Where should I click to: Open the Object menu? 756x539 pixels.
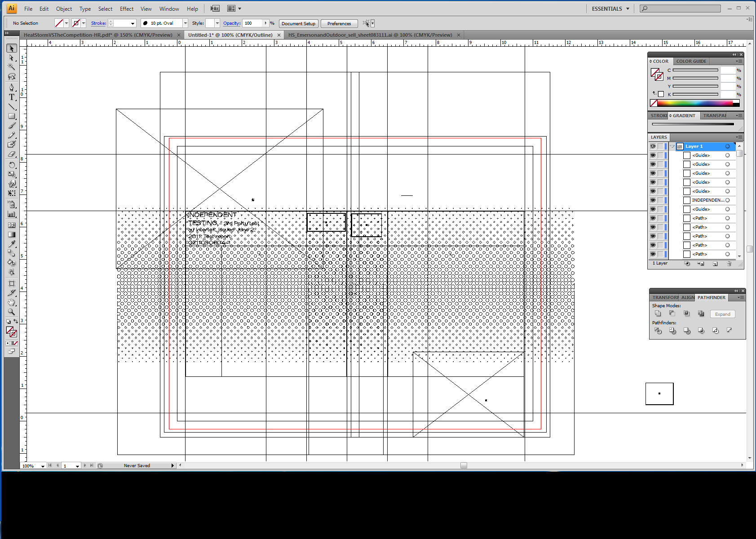(x=64, y=9)
